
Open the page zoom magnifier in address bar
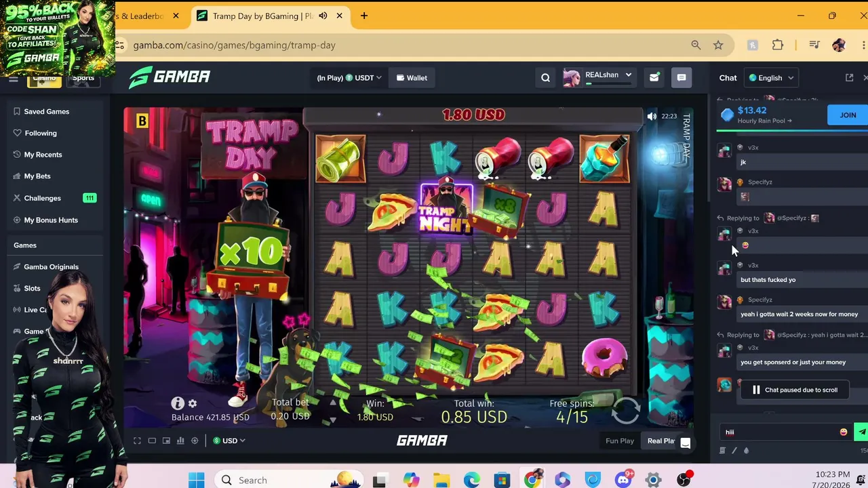tap(696, 45)
